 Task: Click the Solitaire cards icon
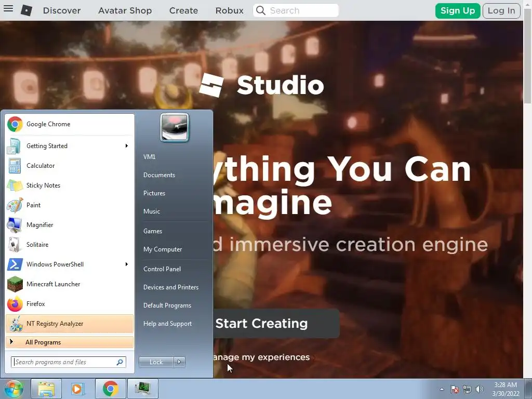[15, 244]
